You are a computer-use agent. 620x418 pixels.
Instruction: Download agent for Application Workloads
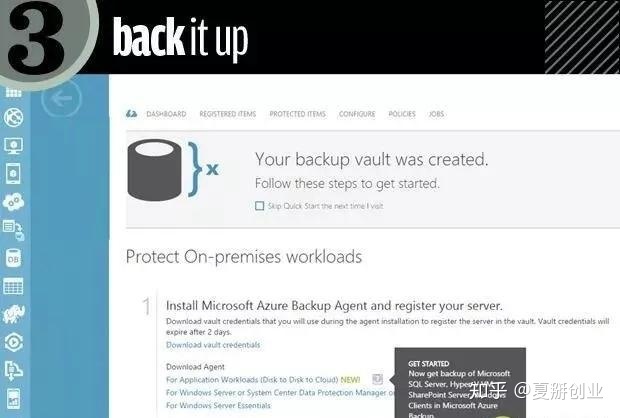point(252,379)
